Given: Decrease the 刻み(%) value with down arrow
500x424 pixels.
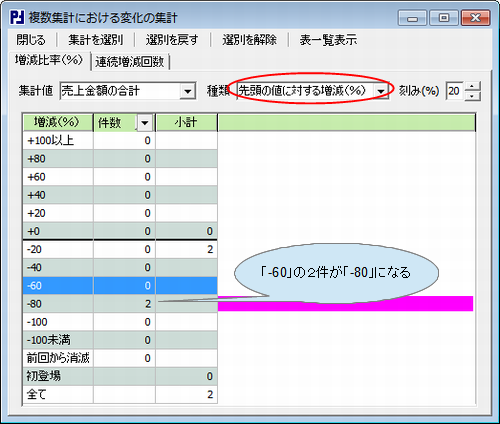Looking at the screenshot, I should coord(472,96).
